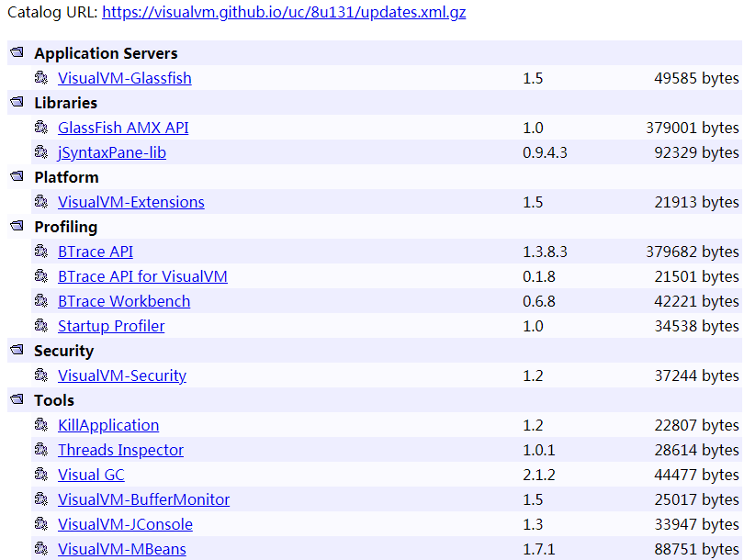Click the Security folder icon

pyautogui.click(x=17, y=350)
